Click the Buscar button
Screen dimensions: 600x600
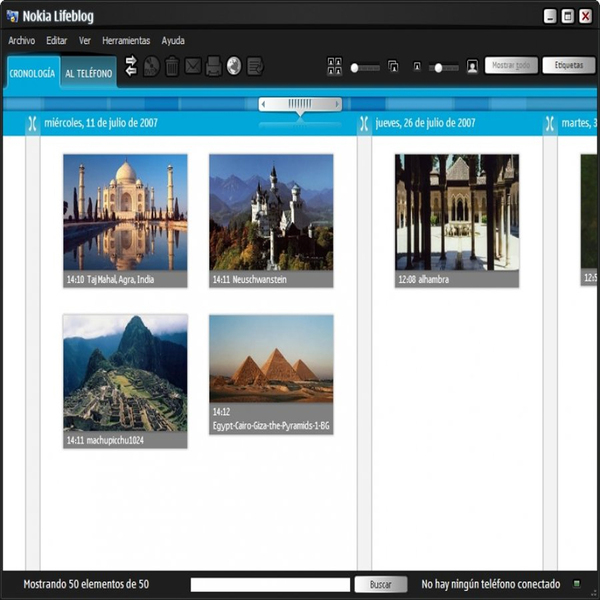(x=381, y=584)
